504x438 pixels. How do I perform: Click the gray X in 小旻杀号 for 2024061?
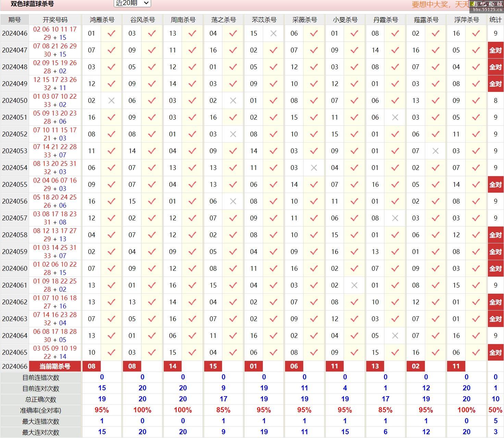tap(354, 285)
